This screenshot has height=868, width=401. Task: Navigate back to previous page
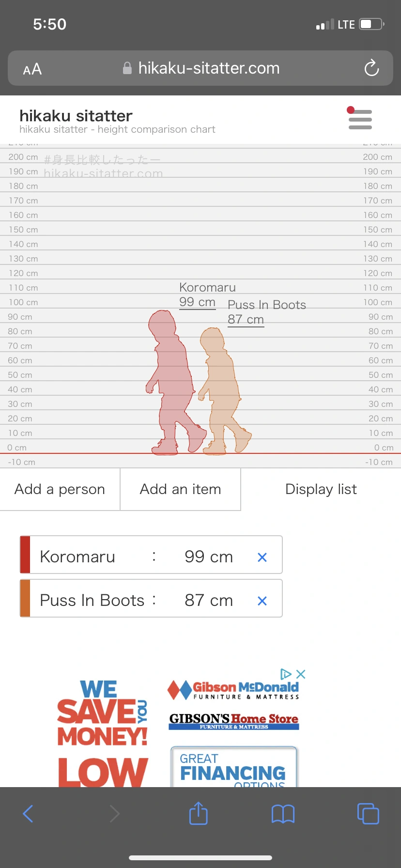pyautogui.click(x=28, y=814)
